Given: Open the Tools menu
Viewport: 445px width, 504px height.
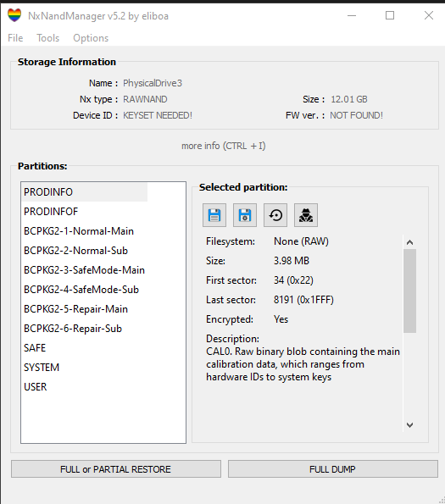Looking at the screenshot, I should 48,38.
